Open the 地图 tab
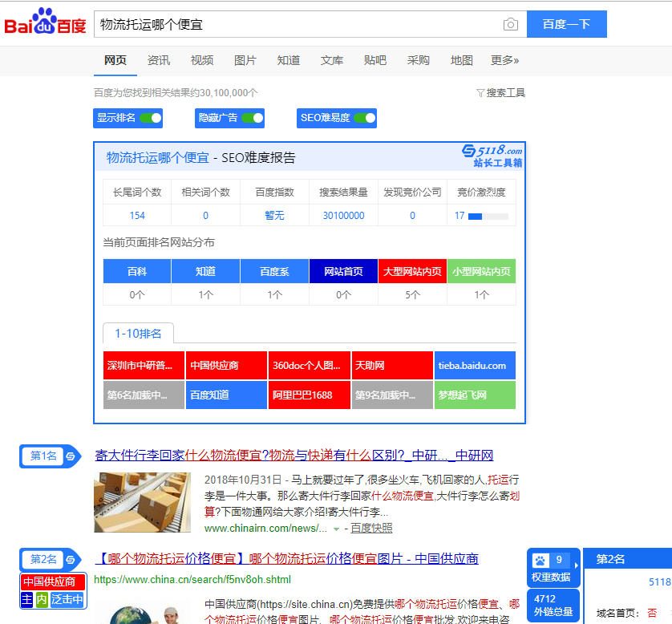 pos(462,60)
